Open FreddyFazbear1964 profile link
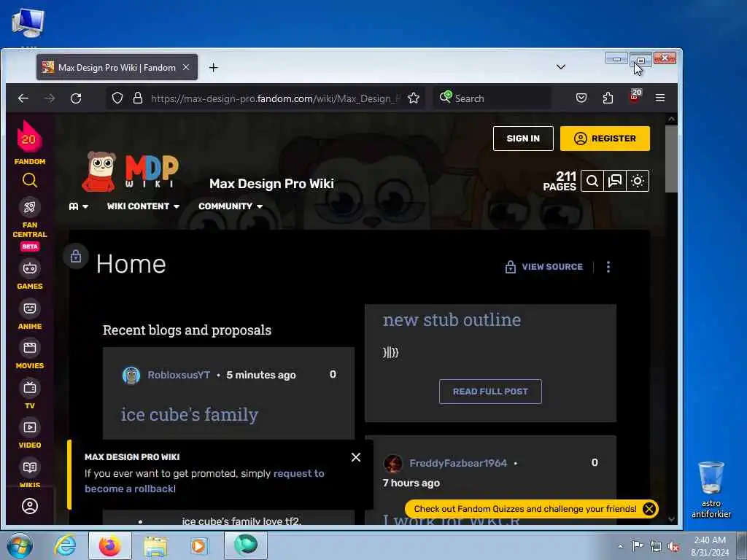The image size is (747, 560). [x=458, y=463]
